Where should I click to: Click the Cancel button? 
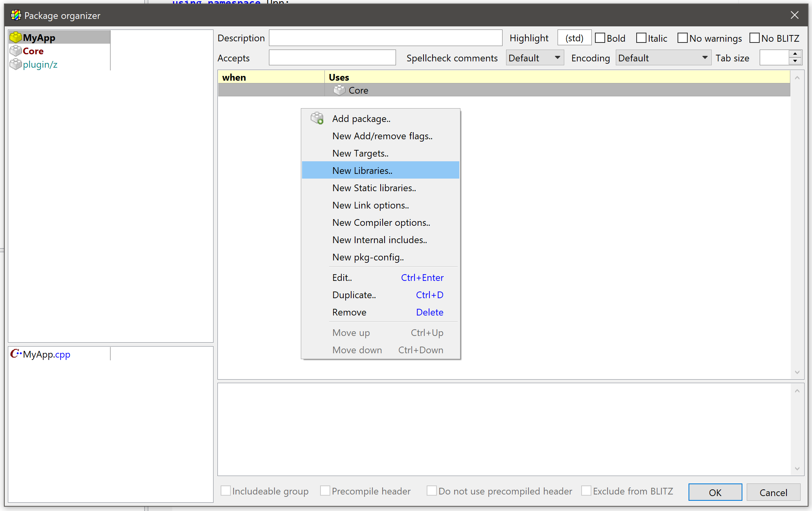[x=773, y=492]
